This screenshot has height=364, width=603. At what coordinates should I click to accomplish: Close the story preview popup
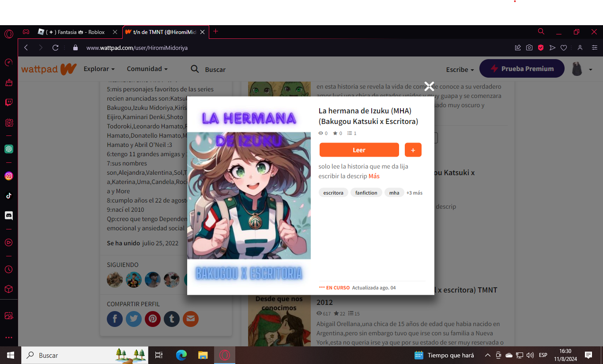[429, 86]
